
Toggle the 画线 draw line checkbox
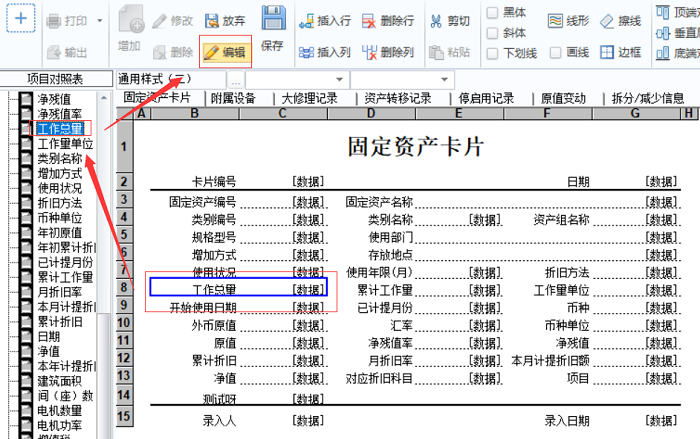555,53
